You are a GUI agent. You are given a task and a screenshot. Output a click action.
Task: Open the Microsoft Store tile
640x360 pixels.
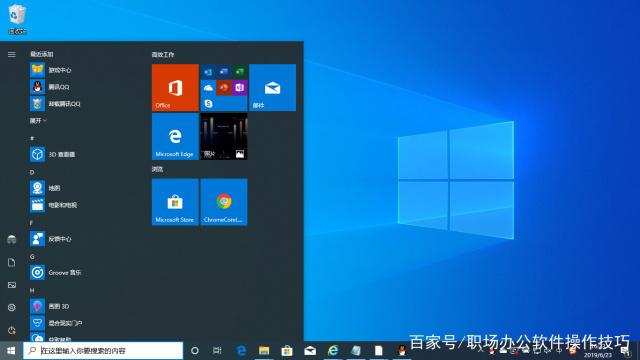pyautogui.click(x=175, y=202)
